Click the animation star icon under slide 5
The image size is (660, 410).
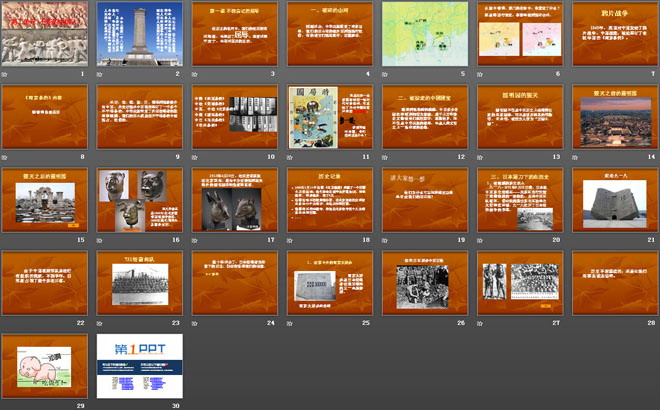tap(385, 74)
